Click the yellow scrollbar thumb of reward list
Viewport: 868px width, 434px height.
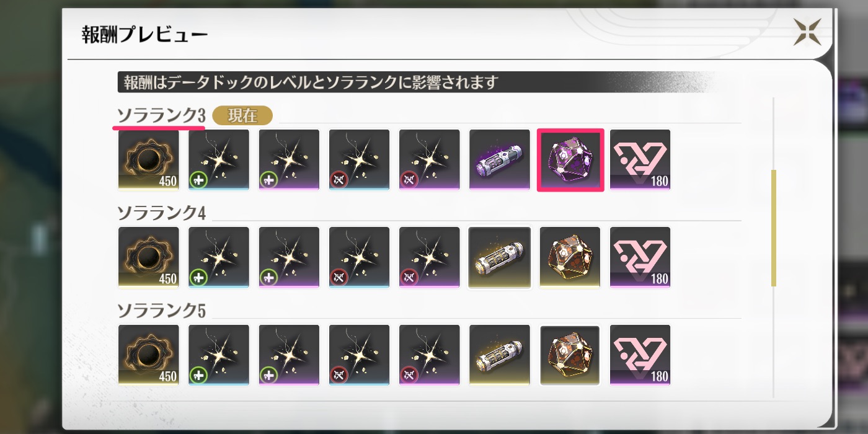pos(774,228)
